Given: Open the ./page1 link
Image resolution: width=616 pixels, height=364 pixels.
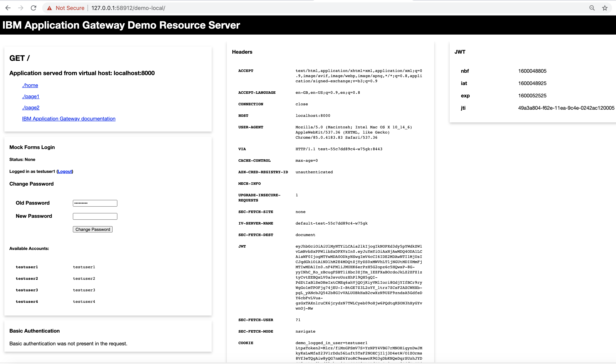Looking at the screenshot, I should (x=31, y=96).
